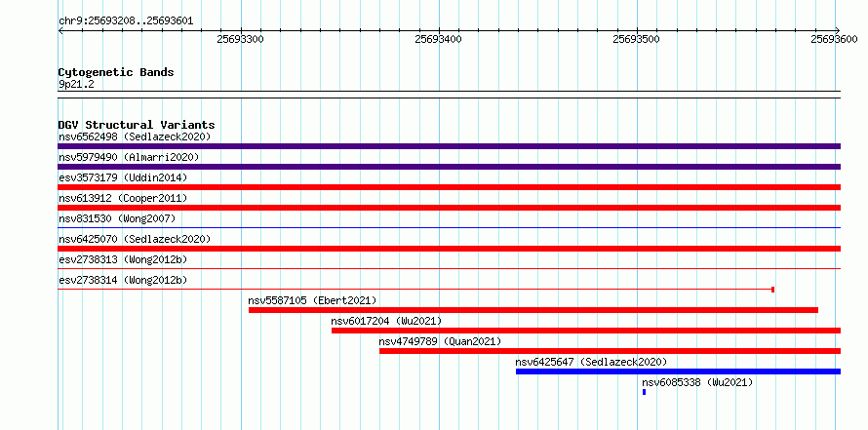Select the nsv6562498 purple variant bar

pos(449,146)
